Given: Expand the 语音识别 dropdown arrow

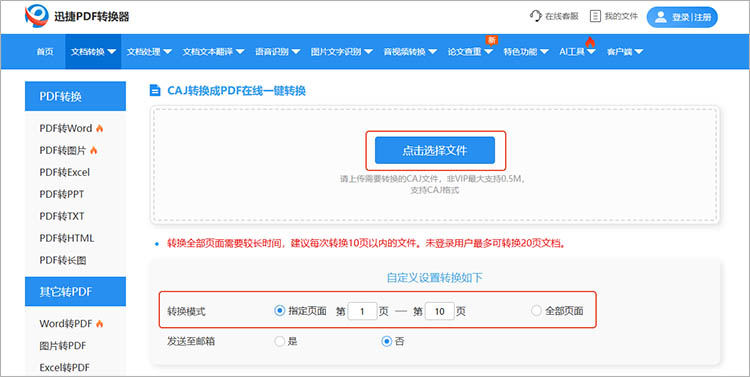Looking at the screenshot, I should [x=296, y=52].
